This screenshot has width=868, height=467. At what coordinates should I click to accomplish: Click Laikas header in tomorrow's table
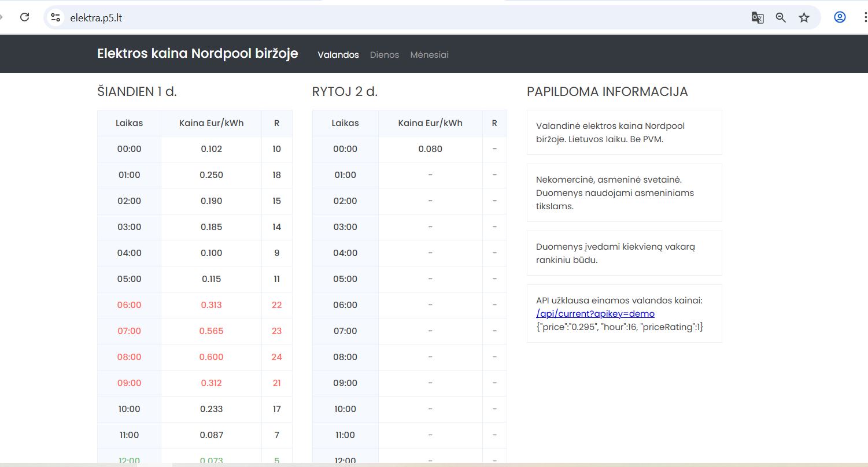click(x=345, y=123)
